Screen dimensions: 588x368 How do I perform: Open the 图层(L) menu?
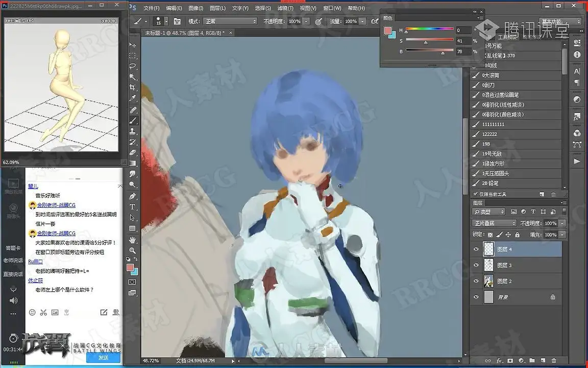click(x=218, y=8)
